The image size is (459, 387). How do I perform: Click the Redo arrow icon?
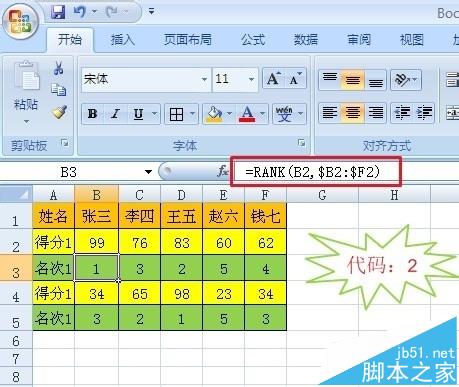(x=112, y=12)
